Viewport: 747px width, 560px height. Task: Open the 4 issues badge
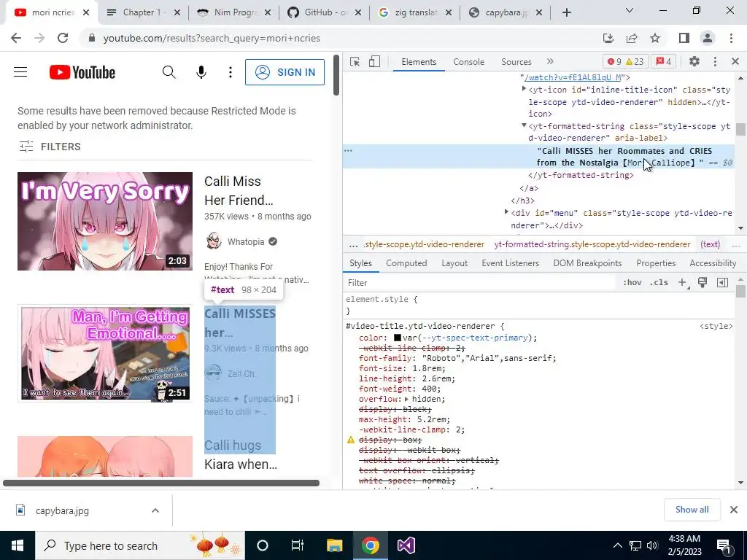pos(664,61)
